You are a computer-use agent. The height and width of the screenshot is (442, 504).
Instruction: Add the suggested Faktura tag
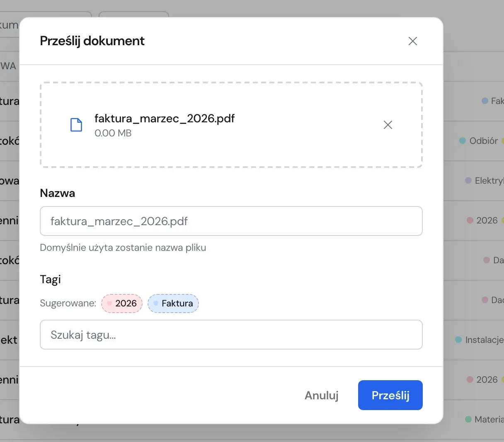173,304
